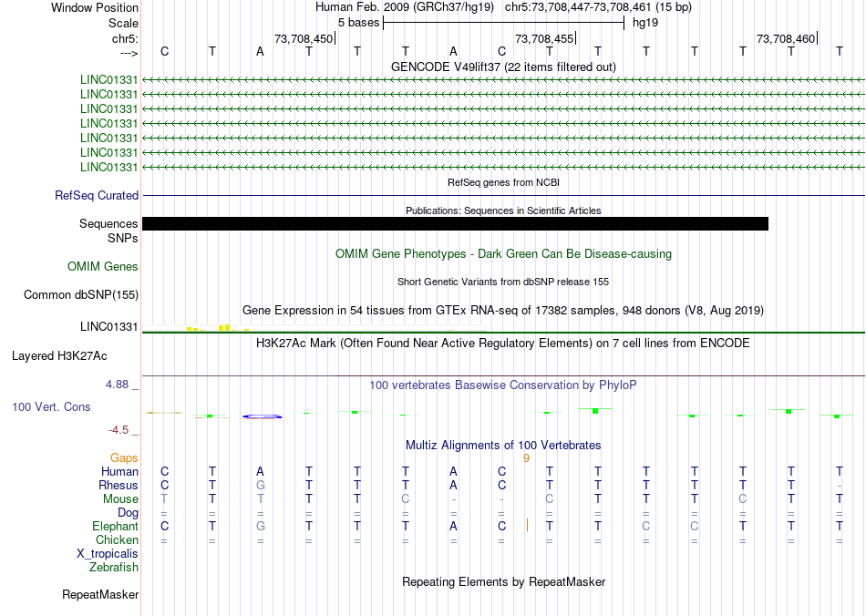Select the Gaps row label
The image size is (866, 616).
124,457
